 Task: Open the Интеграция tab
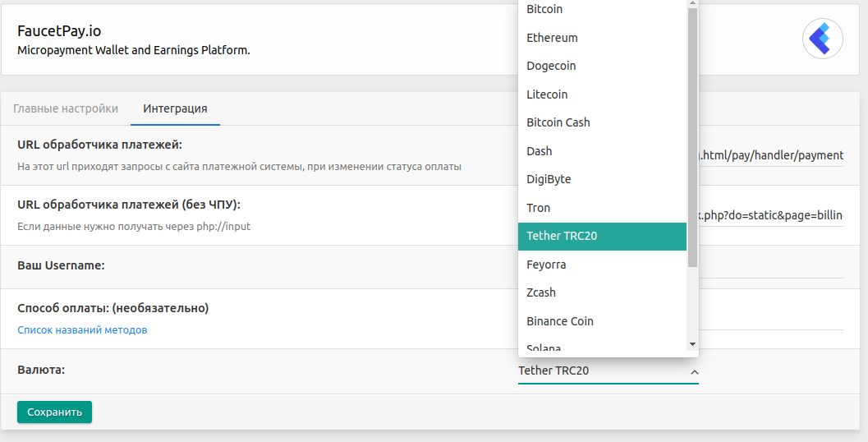[175, 108]
